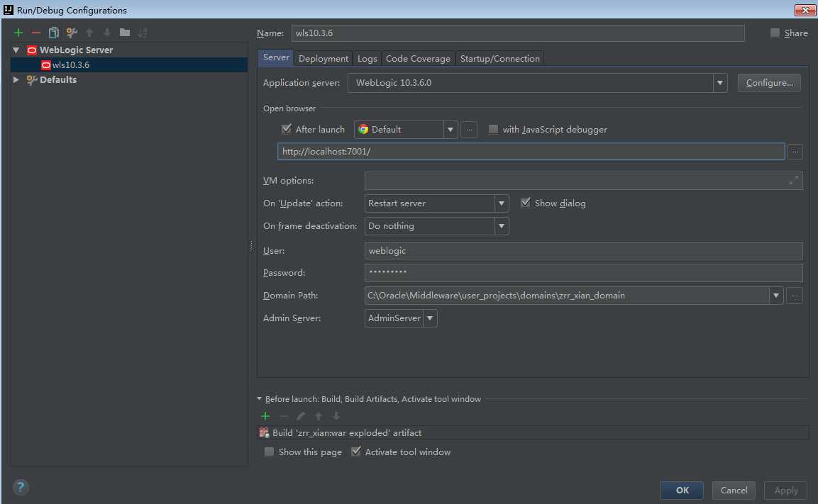Select Build 'zrr_xian:war exploded' artifact row
Viewport: 818px width, 504px height.
pos(533,432)
